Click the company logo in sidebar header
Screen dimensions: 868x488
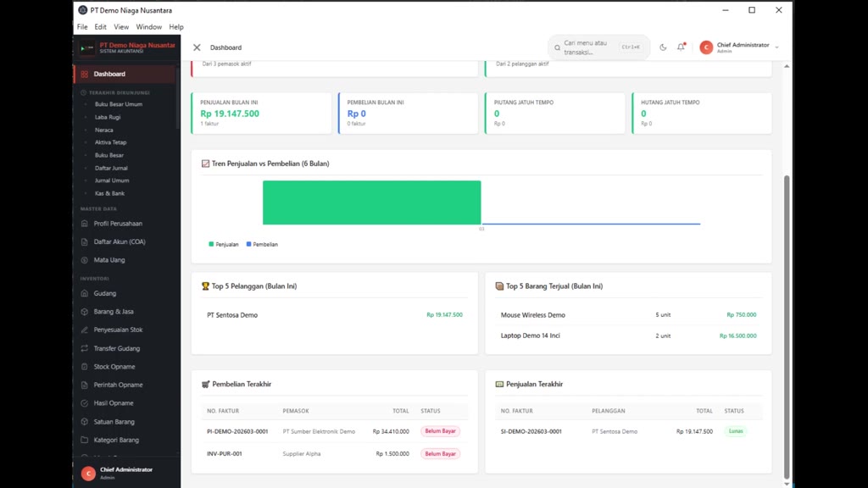86,48
